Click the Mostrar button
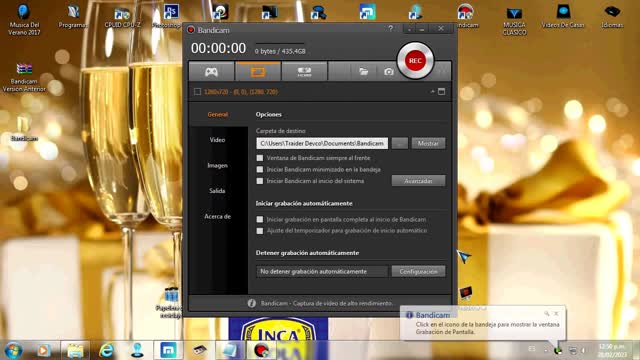Image resolution: width=640 pixels, height=360 pixels. pos(428,143)
